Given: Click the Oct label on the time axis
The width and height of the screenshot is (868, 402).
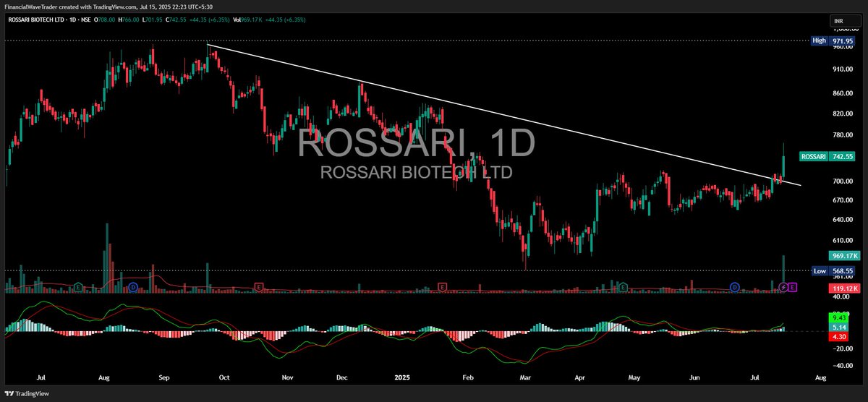Looking at the screenshot, I should coord(224,377).
